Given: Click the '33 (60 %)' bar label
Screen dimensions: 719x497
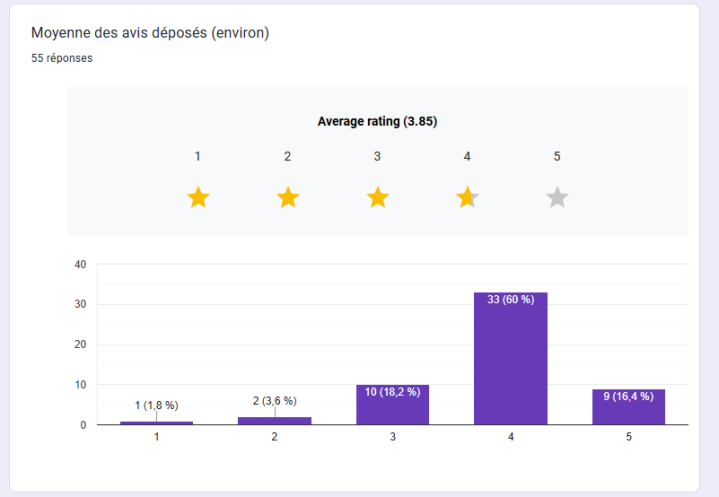Looking at the screenshot, I should 510,300.
